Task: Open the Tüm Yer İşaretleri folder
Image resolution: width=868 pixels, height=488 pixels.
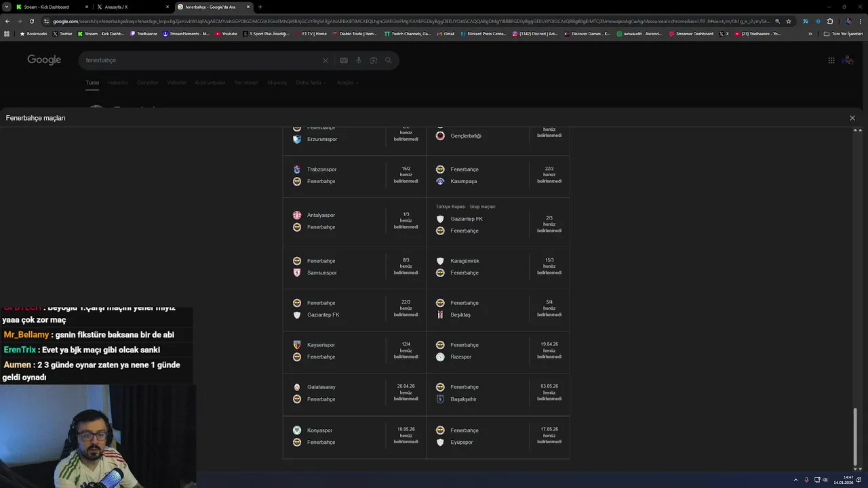Action: click(843, 34)
